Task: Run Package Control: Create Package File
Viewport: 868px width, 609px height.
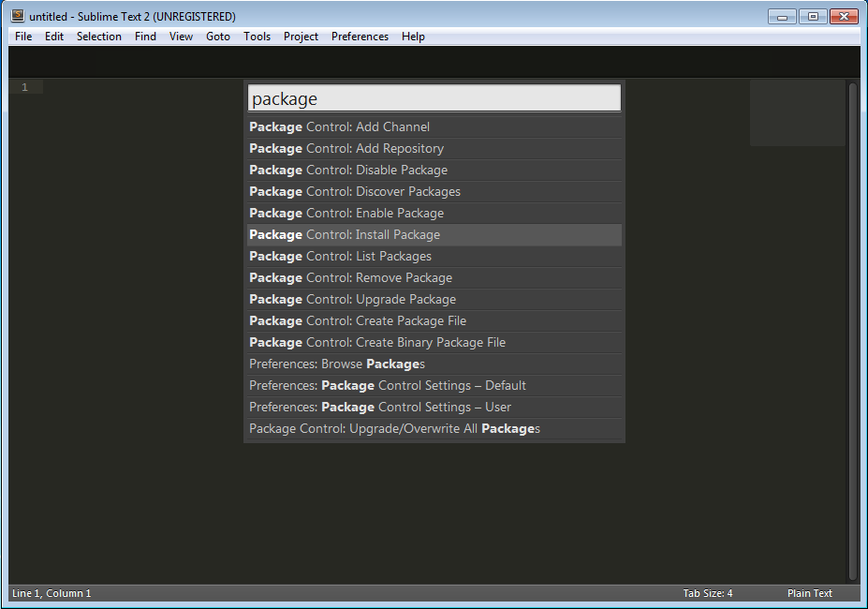Action: (x=434, y=321)
